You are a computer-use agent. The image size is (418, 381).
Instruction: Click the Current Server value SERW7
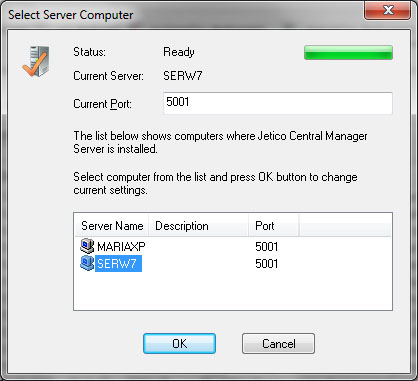pos(183,76)
